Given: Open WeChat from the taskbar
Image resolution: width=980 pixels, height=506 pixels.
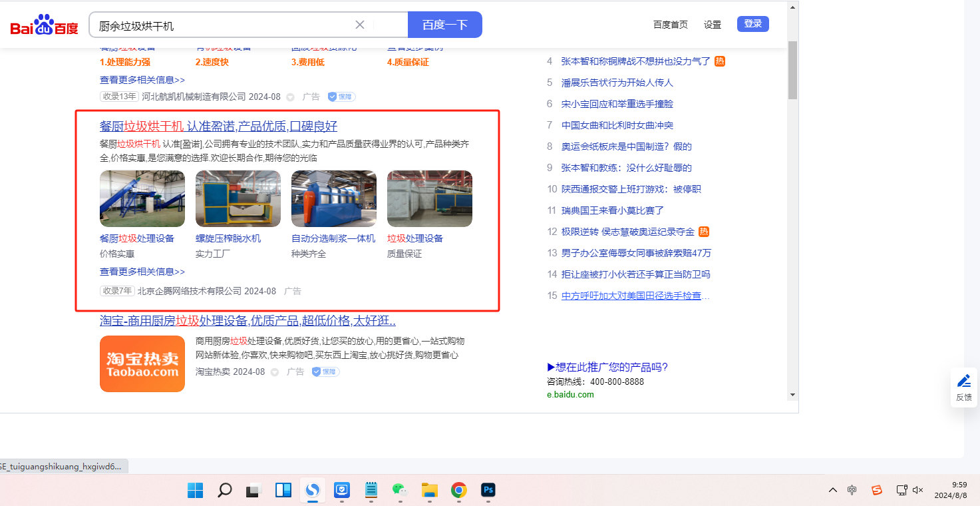Looking at the screenshot, I should pyautogui.click(x=400, y=491).
